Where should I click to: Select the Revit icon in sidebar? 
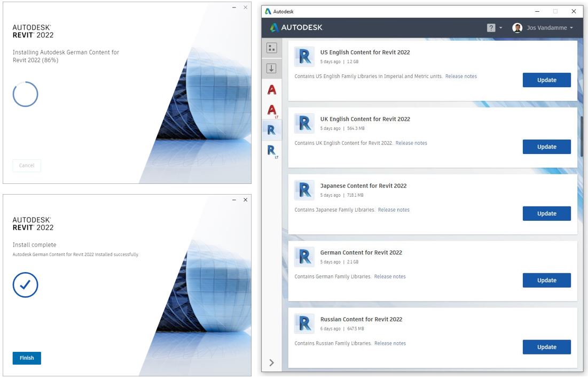[x=271, y=130]
